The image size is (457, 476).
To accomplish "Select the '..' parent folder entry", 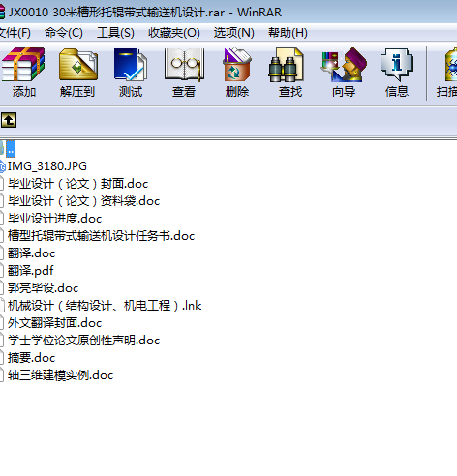I will pyautogui.click(x=11, y=149).
